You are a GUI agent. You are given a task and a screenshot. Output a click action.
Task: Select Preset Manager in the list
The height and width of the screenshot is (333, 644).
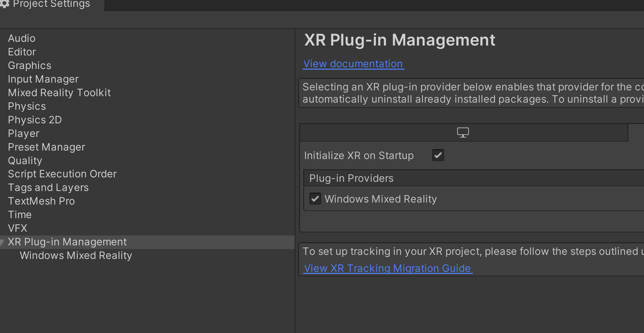click(x=47, y=147)
